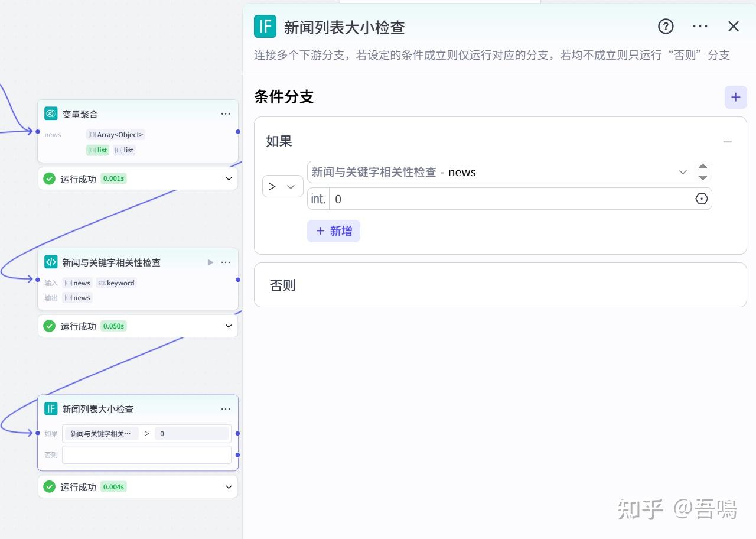Close the 新闻列表大小检查 settings panel
The width and height of the screenshot is (756, 539).
point(734,27)
